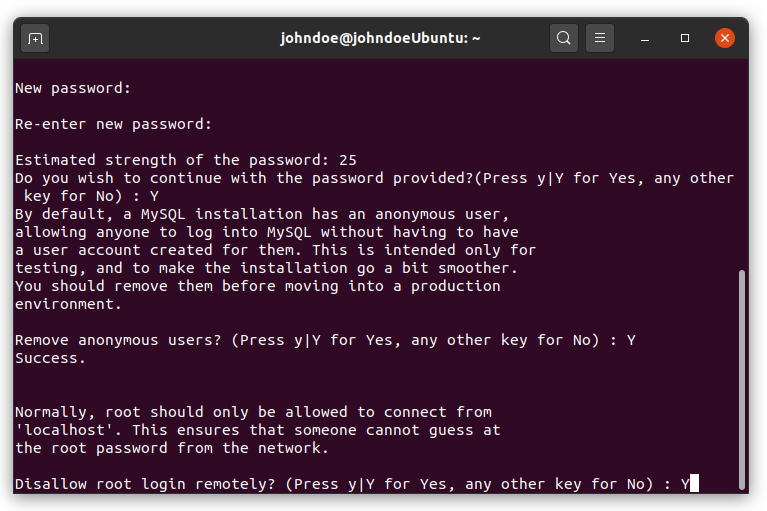Click the "New password:" prompt line

point(73,89)
